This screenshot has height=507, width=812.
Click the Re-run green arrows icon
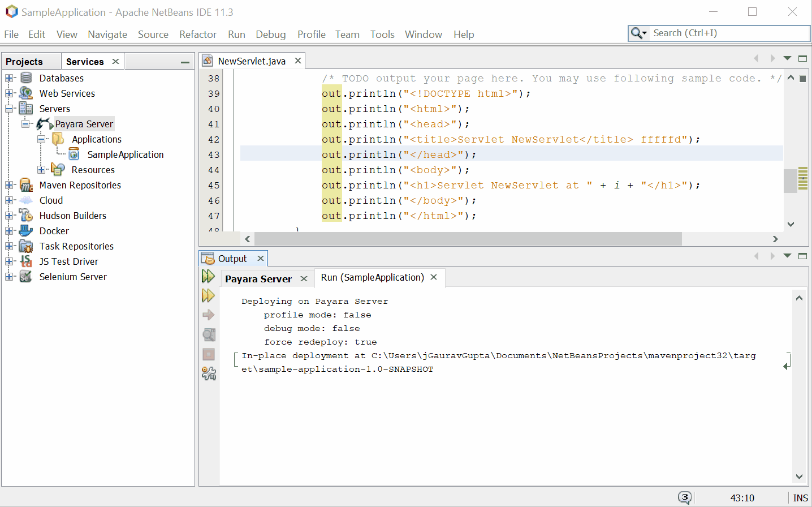[x=208, y=276]
